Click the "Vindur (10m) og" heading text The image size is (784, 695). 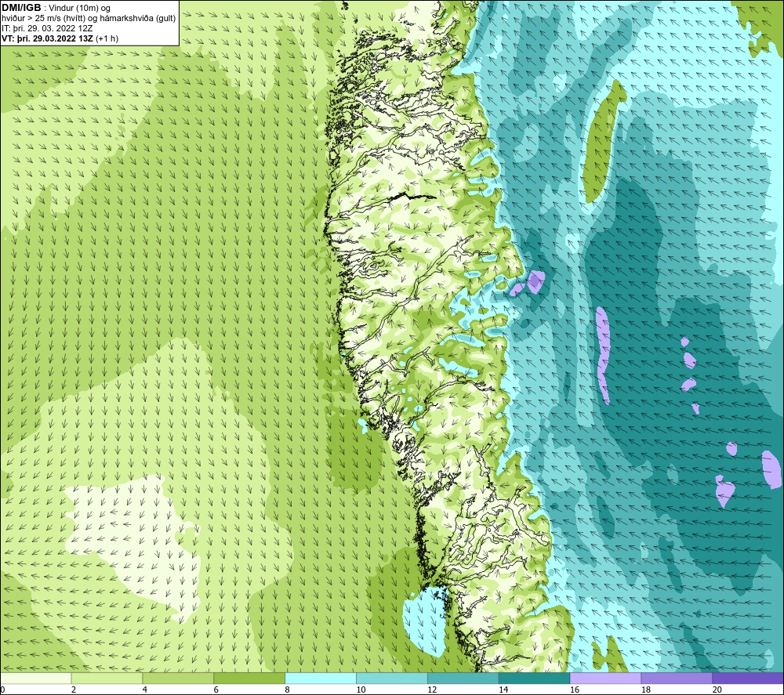(x=80, y=8)
